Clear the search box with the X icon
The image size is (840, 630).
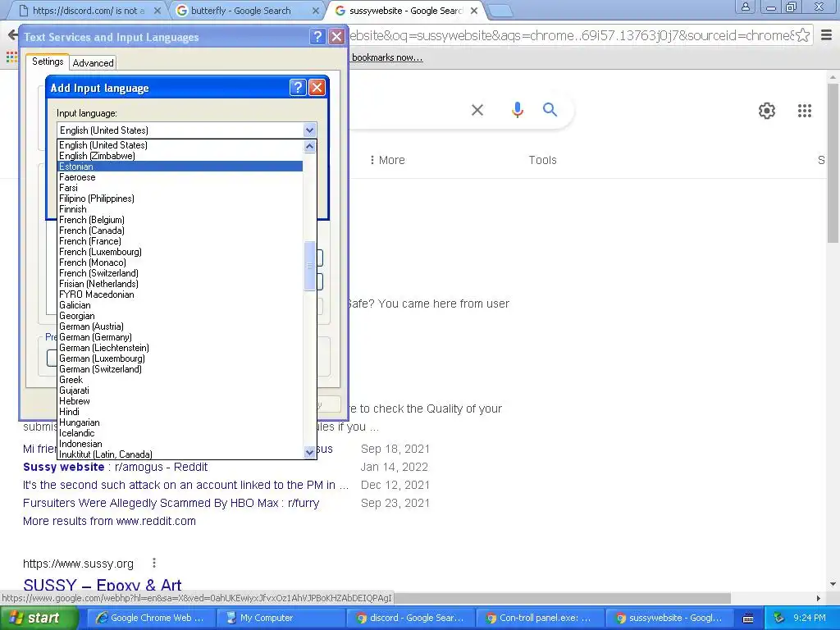(x=477, y=110)
